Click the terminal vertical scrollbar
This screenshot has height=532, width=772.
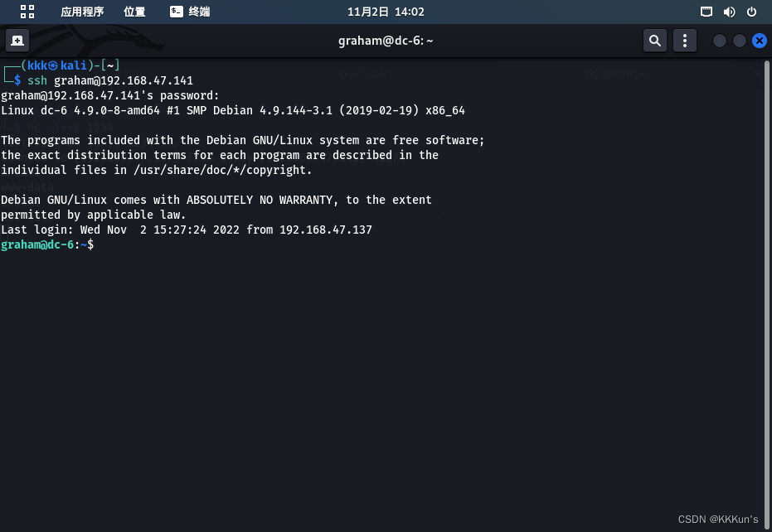(x=766, y=293)
